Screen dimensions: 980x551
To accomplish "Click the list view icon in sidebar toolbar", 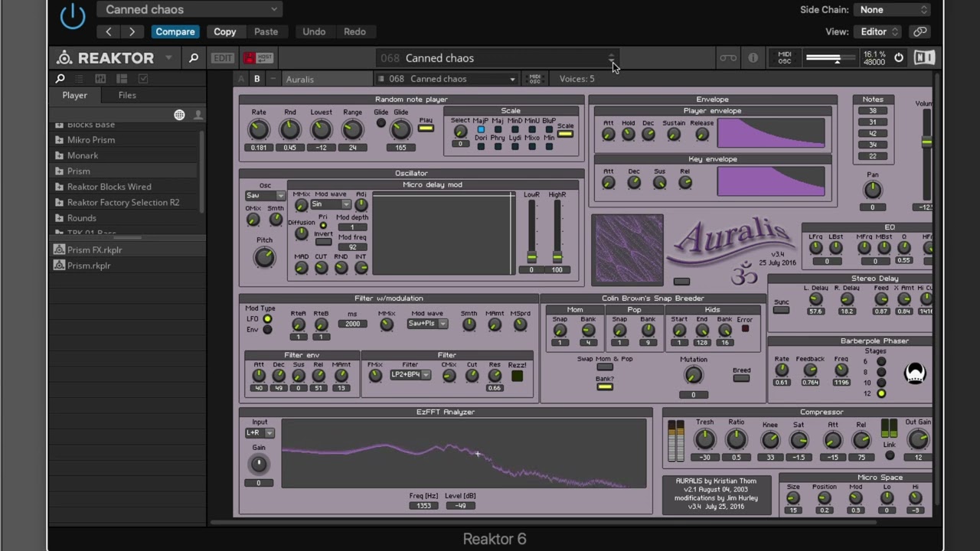I will click(x=79, y=79).
